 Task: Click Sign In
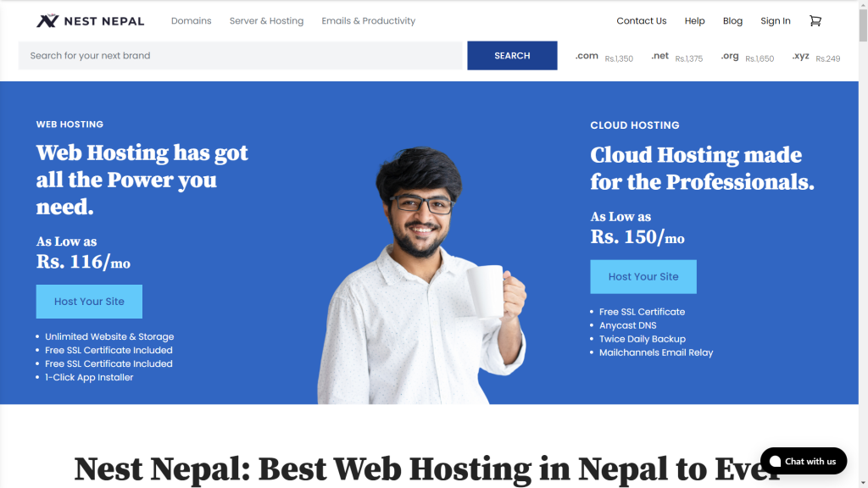[x=775, y=21]
